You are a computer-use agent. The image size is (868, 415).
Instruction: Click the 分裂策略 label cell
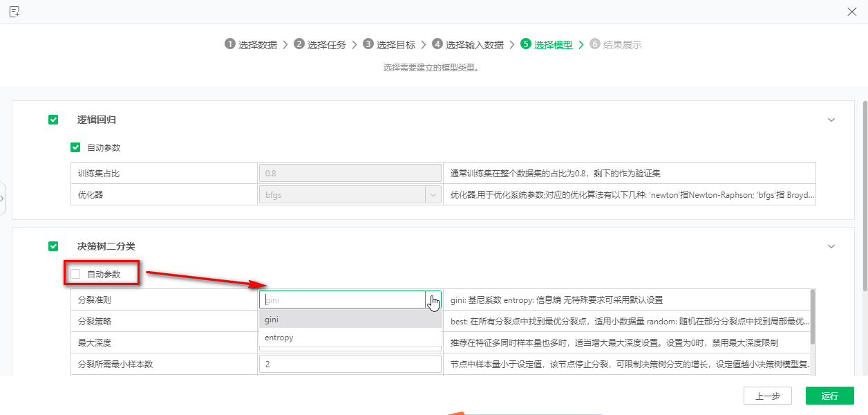click(x=164, y=321)
